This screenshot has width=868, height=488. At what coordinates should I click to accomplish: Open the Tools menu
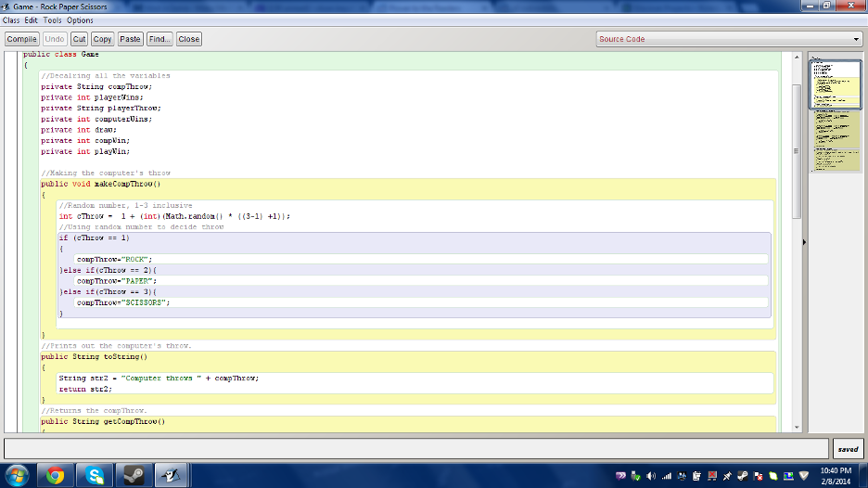coord(53,20)
